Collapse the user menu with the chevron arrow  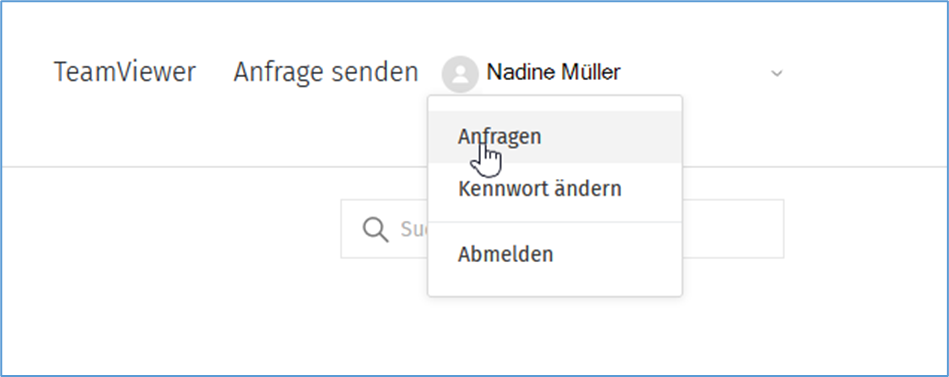(777, 74)
